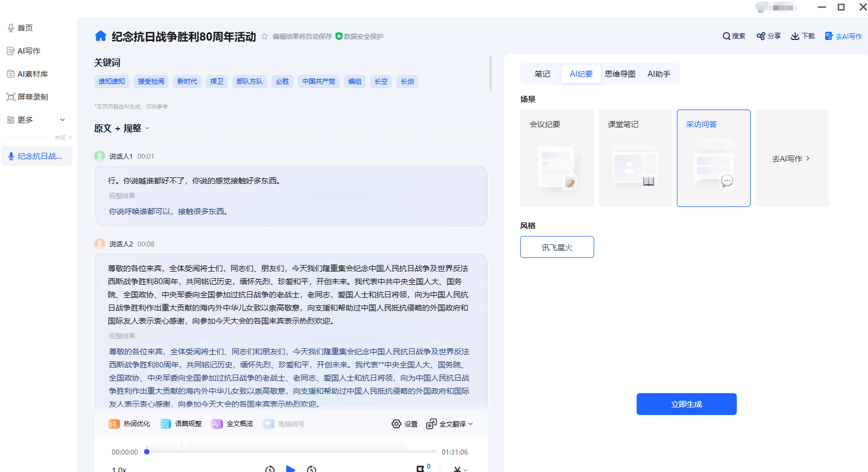Click the 高精转写 upgrade tool

pos(284,424)
